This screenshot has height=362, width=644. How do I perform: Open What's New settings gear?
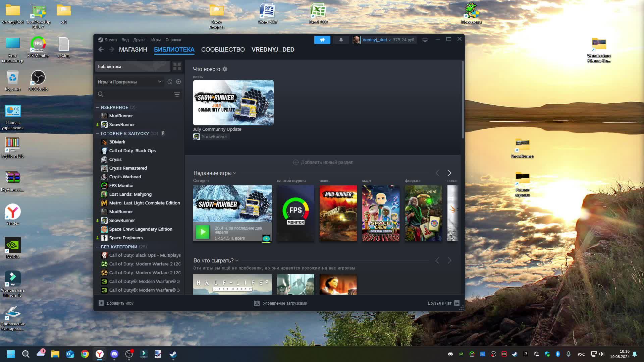[225, 69]
